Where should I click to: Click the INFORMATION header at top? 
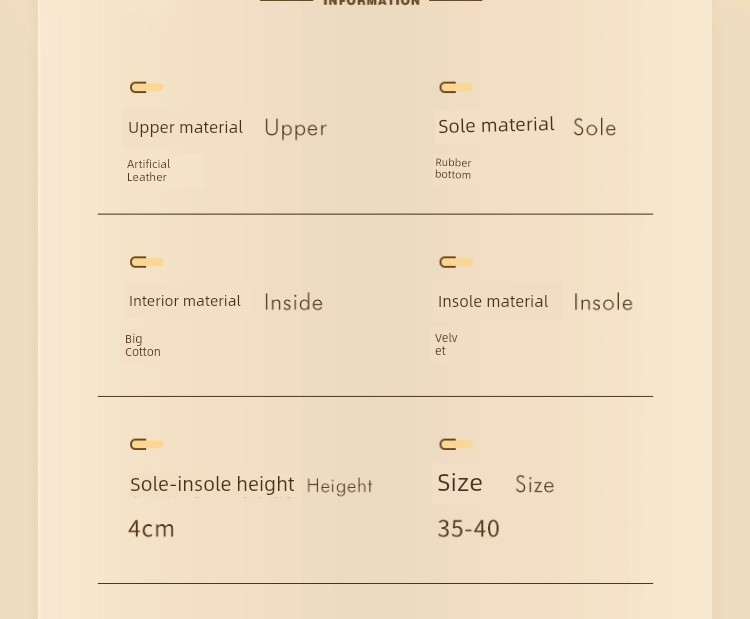(372, 2)
